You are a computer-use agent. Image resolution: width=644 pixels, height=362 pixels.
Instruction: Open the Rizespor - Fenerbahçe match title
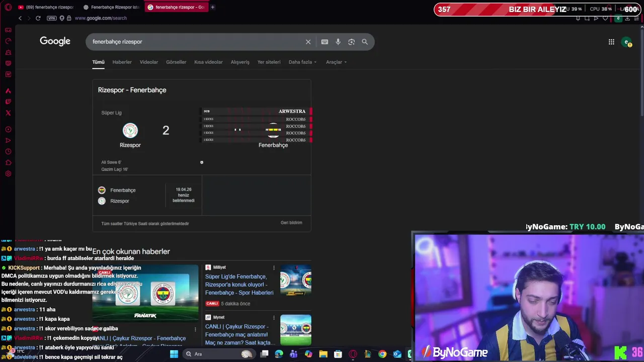[132, 90]
